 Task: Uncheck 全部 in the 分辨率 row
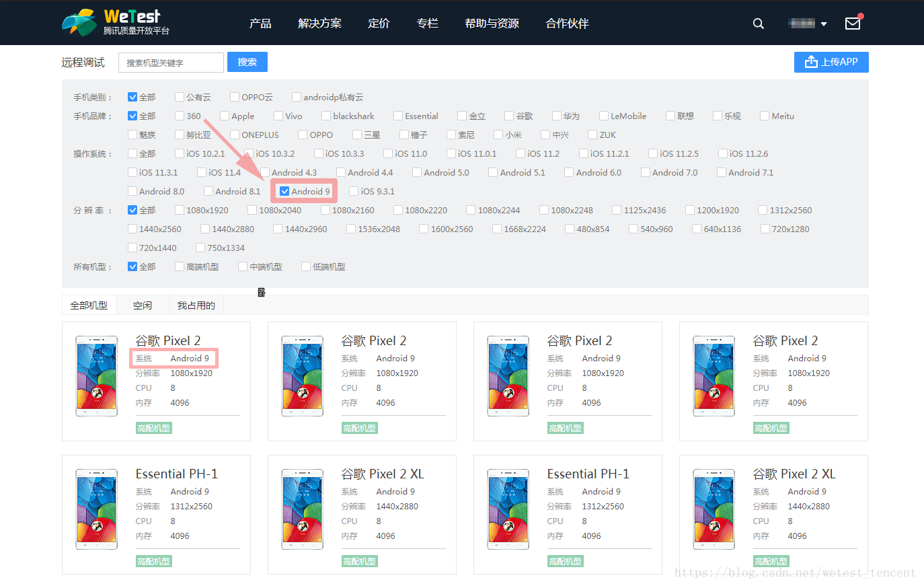pyautogui.click(x=132, y=210)
